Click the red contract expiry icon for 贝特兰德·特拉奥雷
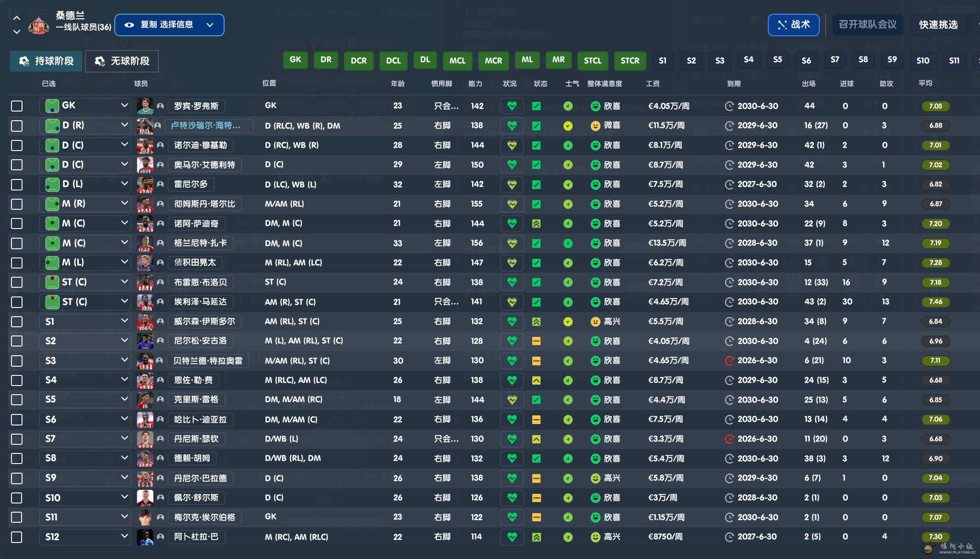Image resolution: width=980 pixels, height=559 pixels. [729, 361]
